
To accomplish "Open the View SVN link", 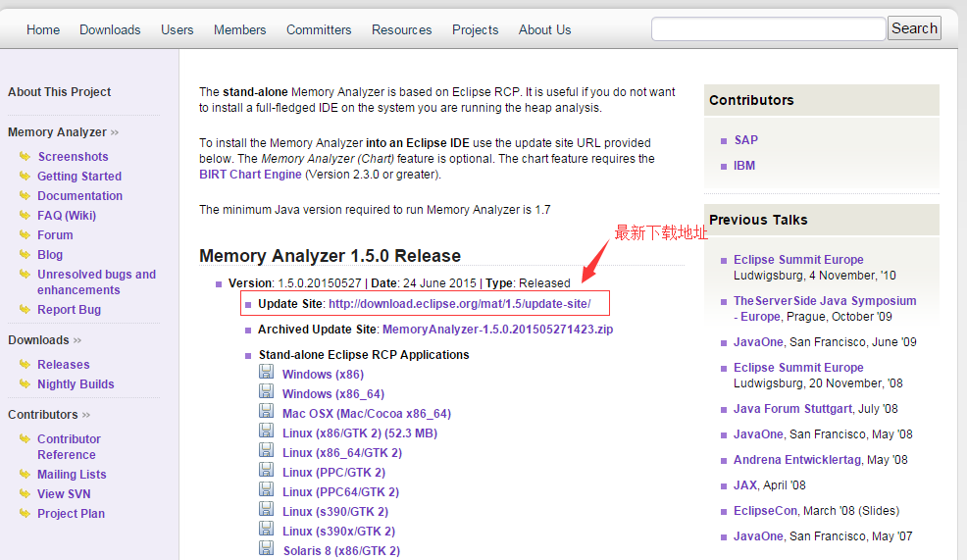I will pyautogui.click(x=64, y=494).
